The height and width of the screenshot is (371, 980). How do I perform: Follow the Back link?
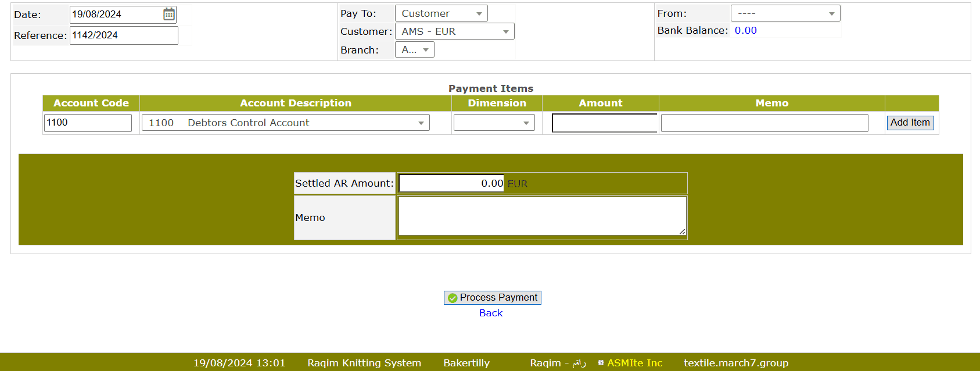[x=491, y=313]
